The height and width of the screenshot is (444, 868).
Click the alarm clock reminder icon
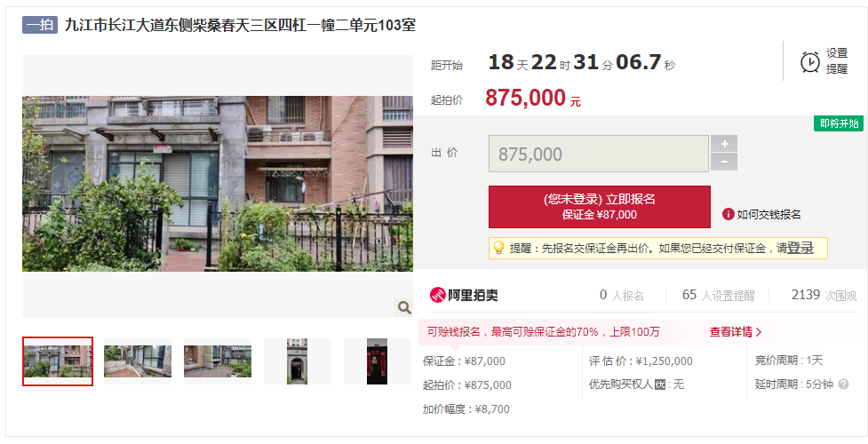[x=810, y=61]
